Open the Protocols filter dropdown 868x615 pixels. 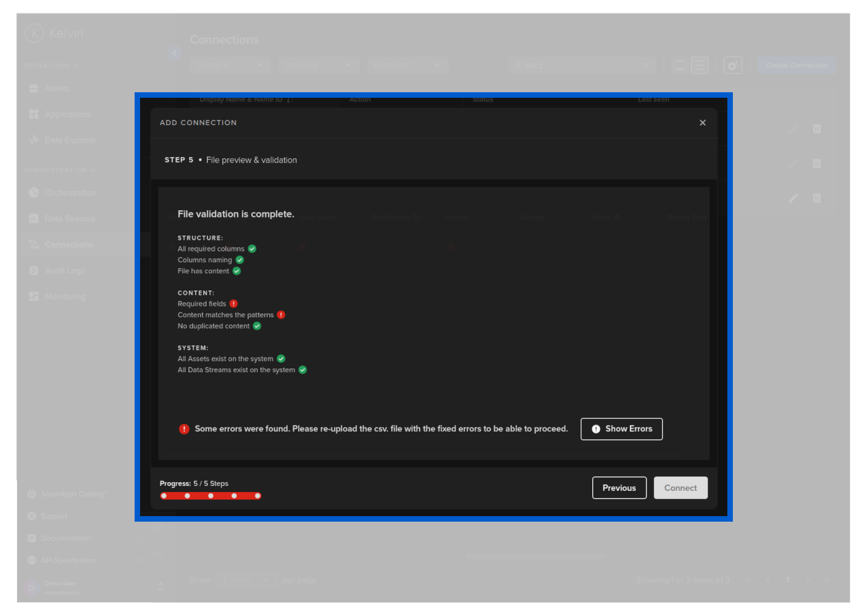click(x=408, y=65)
